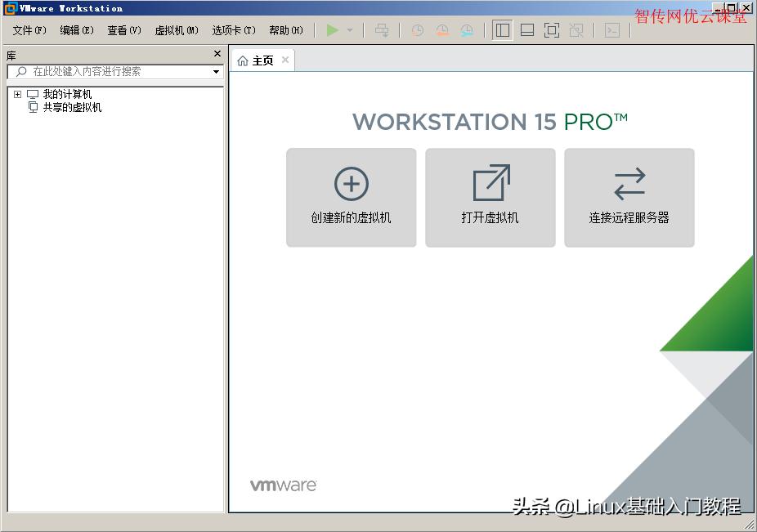Open the snapshot manager icon

point(467,30)
